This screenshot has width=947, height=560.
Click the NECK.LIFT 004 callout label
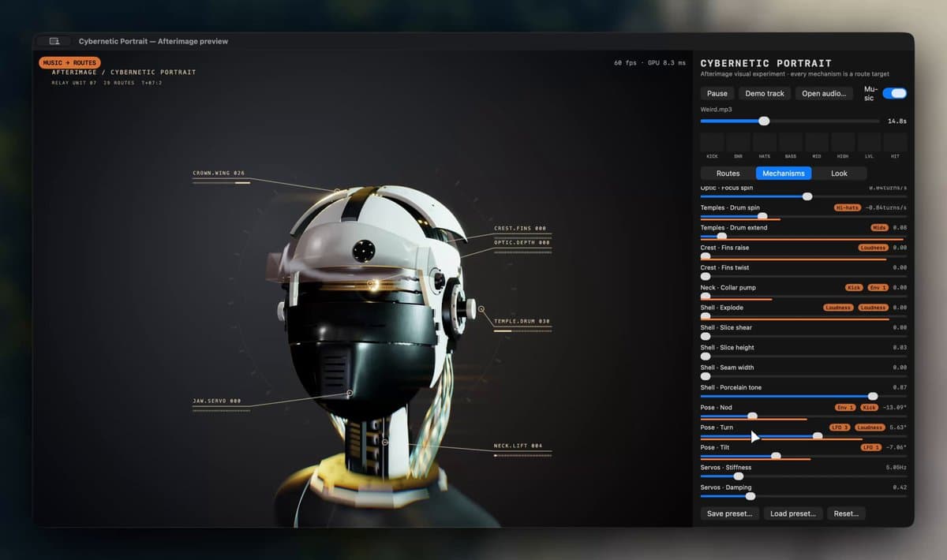[518, 446]
